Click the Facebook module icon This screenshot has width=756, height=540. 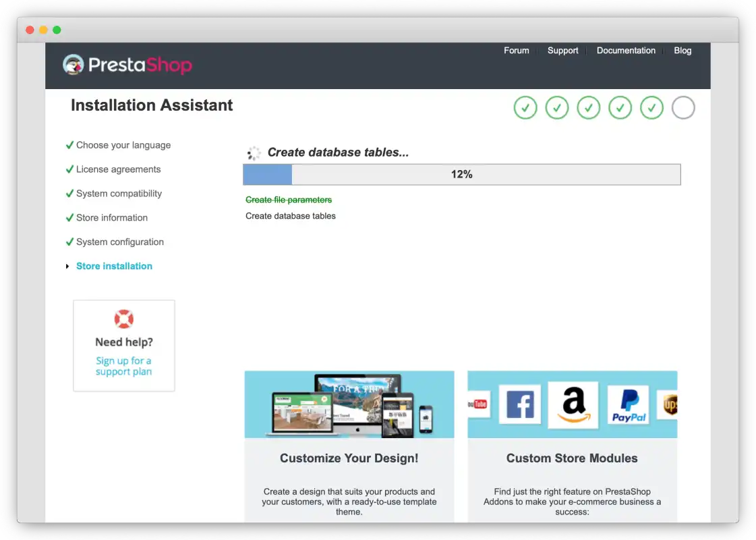520,404
